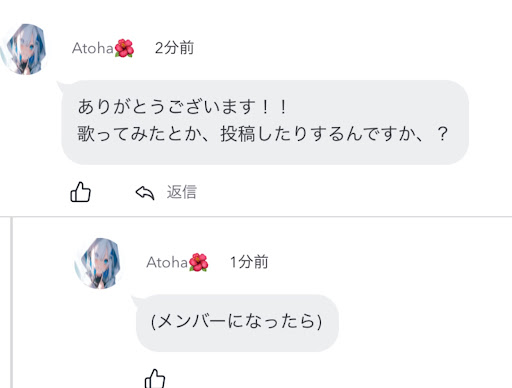Click the hibiscus emoji beside the top username
The height and width of the screenshot is (388, 512).
(124, 48)
